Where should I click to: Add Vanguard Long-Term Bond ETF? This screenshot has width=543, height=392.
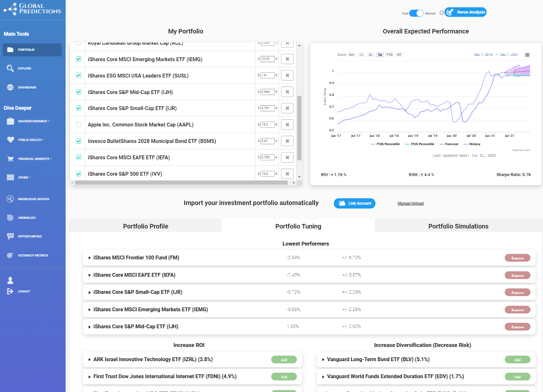point(518,360)
